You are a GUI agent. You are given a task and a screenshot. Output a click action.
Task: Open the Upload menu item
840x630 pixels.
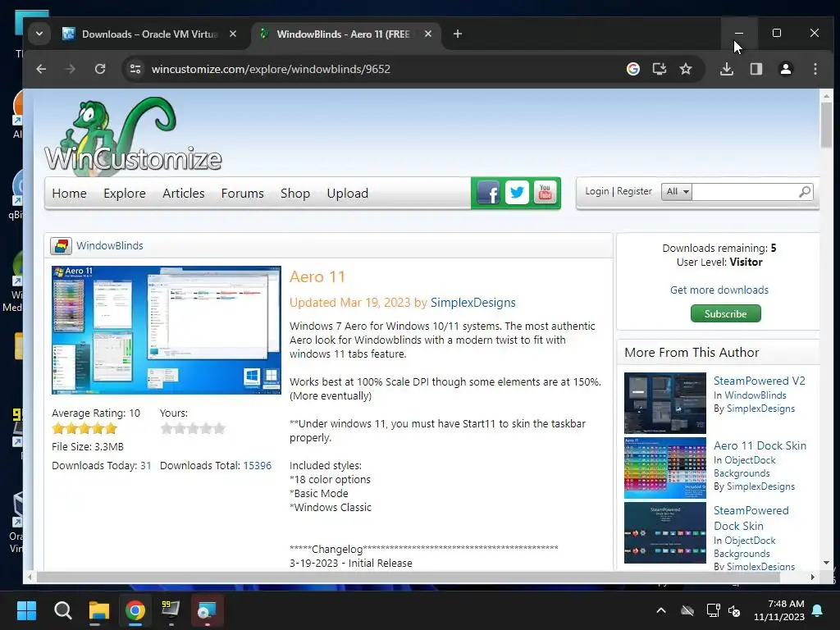[x=347, y=194]
